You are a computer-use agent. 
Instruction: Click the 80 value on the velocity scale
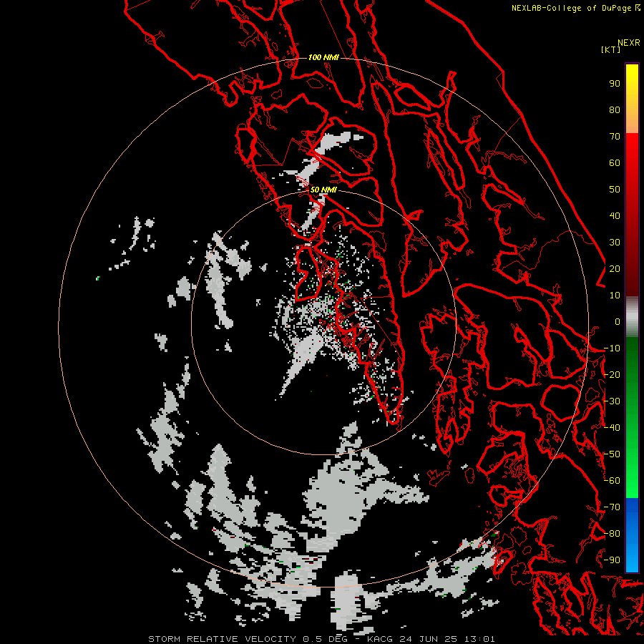coord(615,110)
